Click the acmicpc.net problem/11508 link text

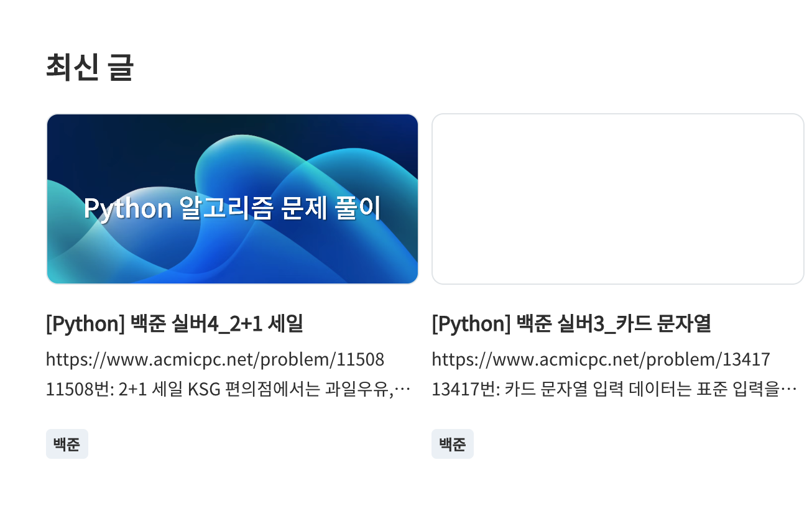tap(215, 359)
